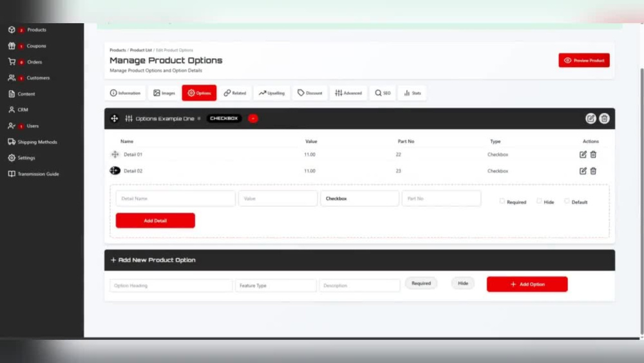Click the Preview Product button
644x363 pixels.
click(x=583, y=61)
